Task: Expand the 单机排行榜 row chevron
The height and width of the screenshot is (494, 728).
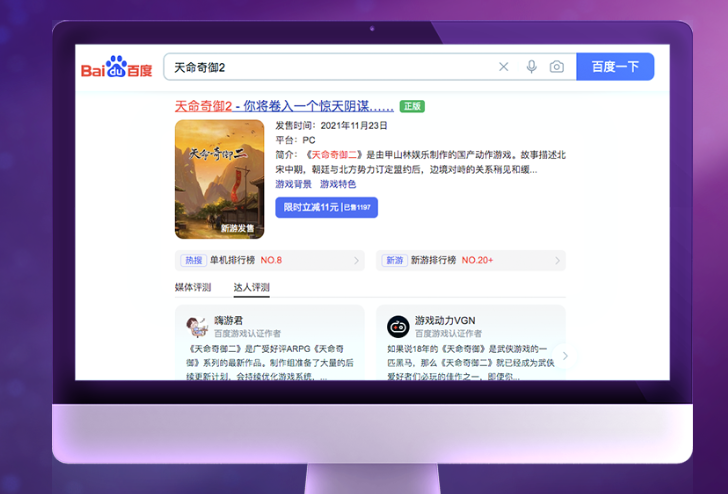Action: pos(357,261)
